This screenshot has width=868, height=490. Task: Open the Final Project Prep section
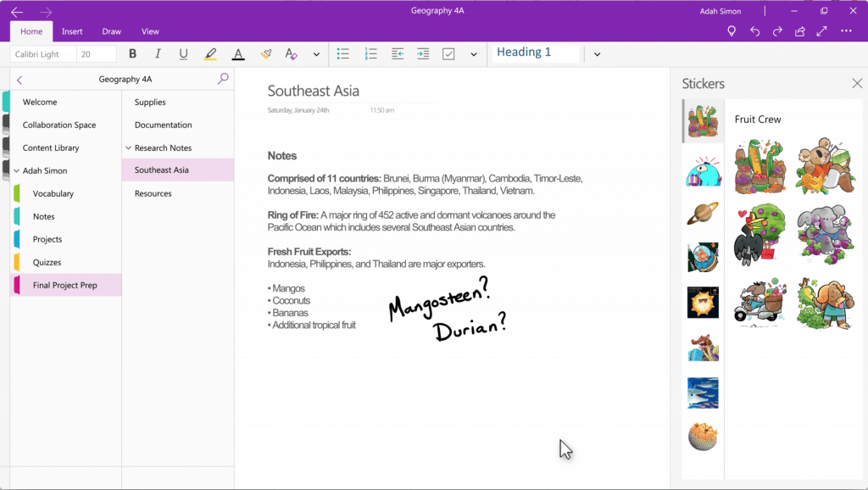pos(64,286)
